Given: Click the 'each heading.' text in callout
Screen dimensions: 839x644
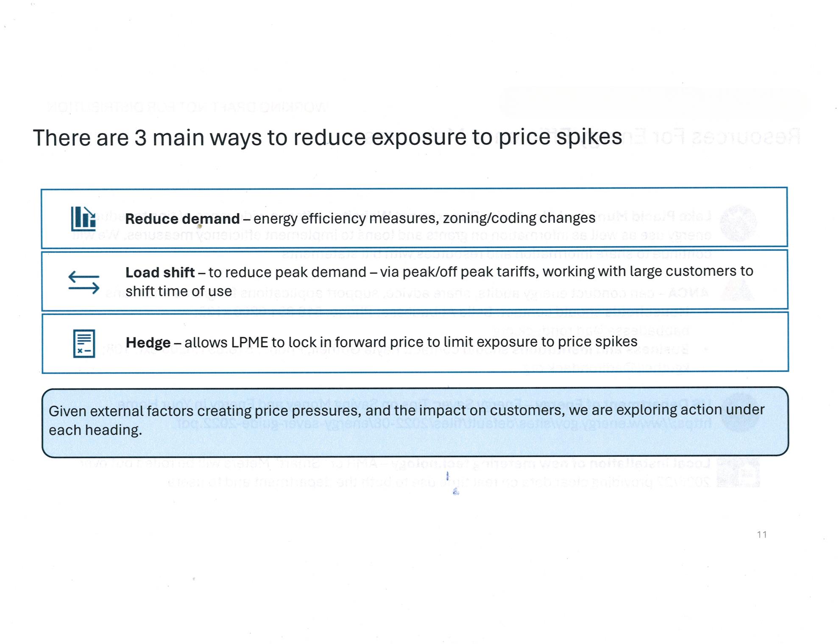Looking at the screenshot, I should (x=95, y=430).
